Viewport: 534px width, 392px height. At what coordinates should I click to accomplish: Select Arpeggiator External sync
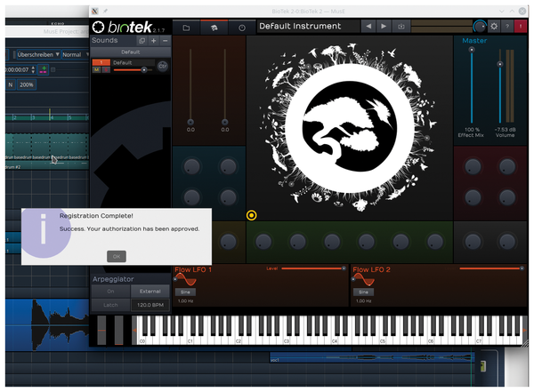[x=150, y=292]
